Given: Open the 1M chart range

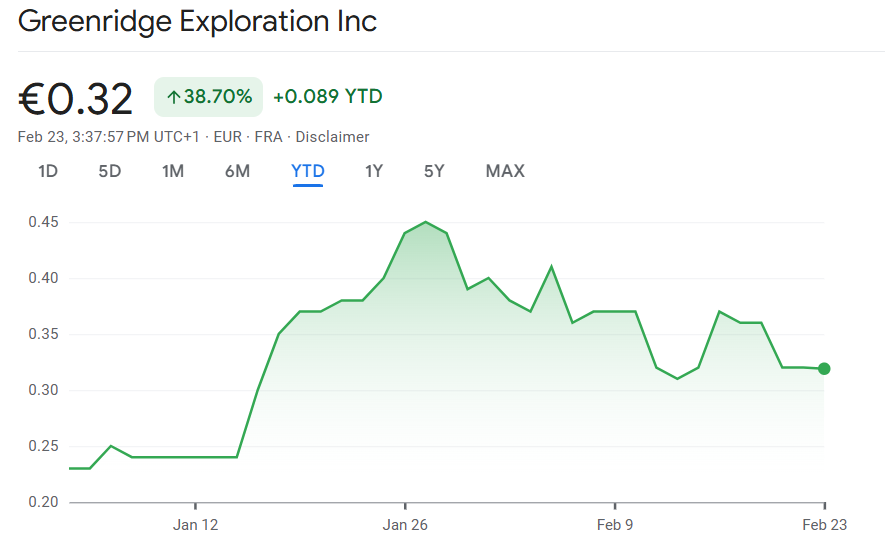Looking at the screenshot, I should [173, 171].
